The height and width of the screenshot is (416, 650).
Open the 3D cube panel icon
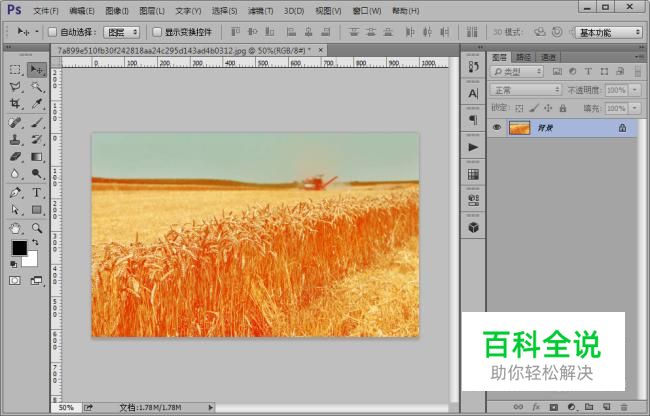click(473, 227)
